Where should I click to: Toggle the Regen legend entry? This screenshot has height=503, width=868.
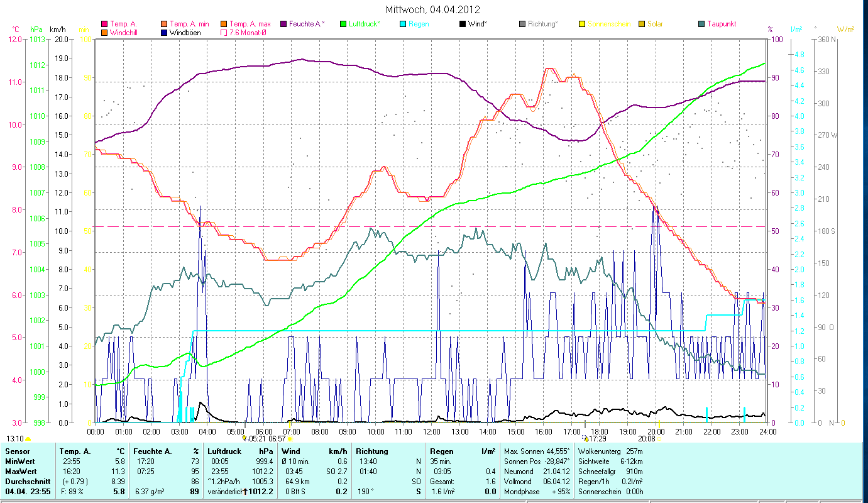coord(413,24)
